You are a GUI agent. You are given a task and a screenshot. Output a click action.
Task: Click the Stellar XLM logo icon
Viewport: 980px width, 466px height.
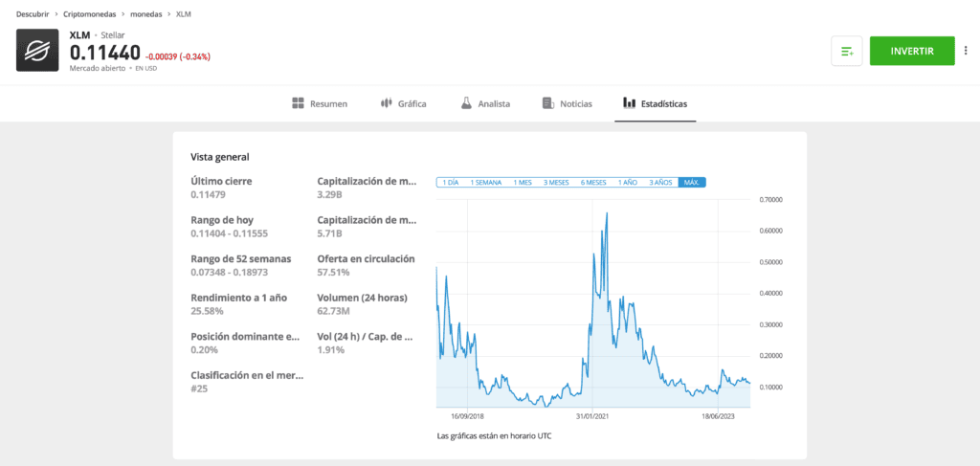coord(37,50)
